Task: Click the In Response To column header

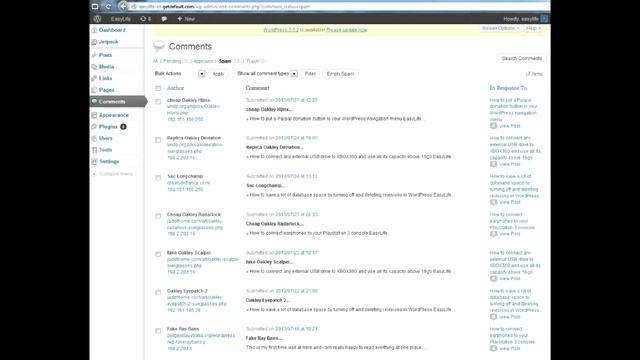Action: click(508, 88)
